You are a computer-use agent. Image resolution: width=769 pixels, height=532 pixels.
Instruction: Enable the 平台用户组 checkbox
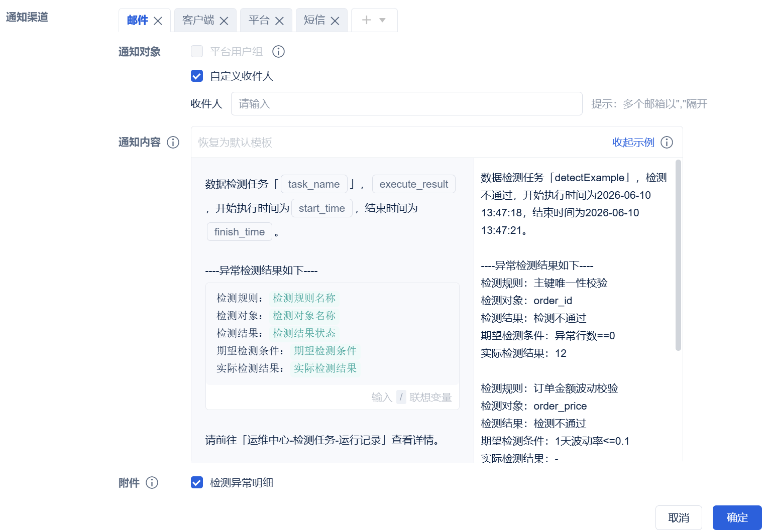click(x=197, y=51)
